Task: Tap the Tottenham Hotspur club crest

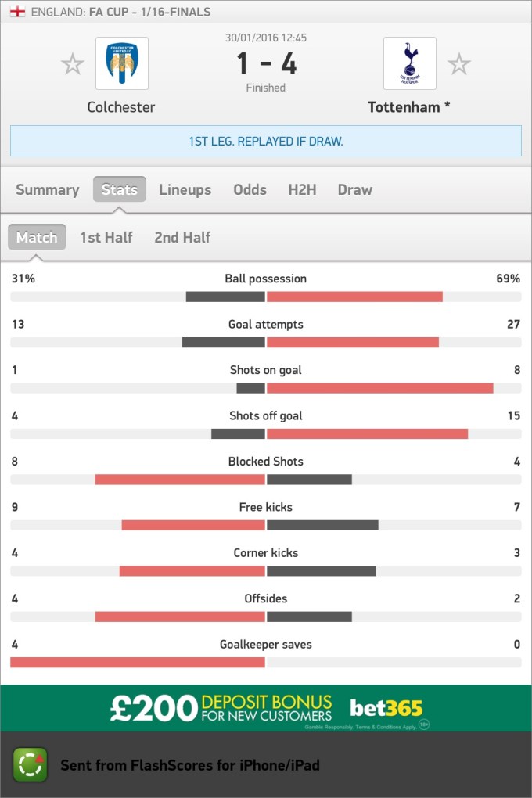Action: click(x=410, y=64)
